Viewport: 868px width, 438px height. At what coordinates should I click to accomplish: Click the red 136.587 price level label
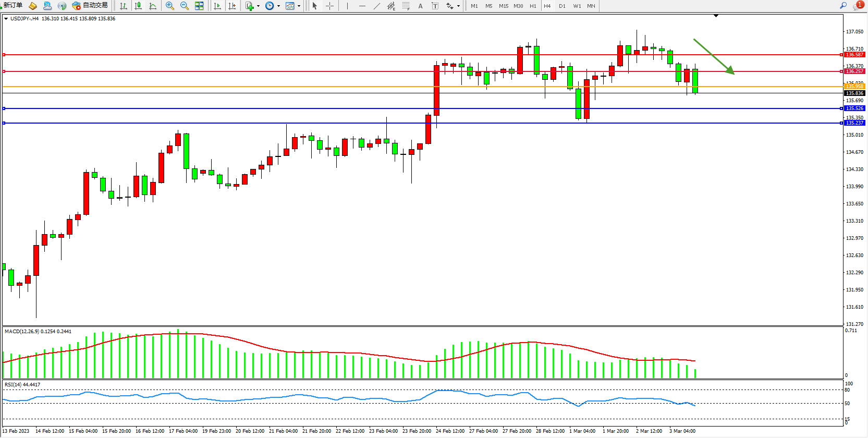[854, 55]
